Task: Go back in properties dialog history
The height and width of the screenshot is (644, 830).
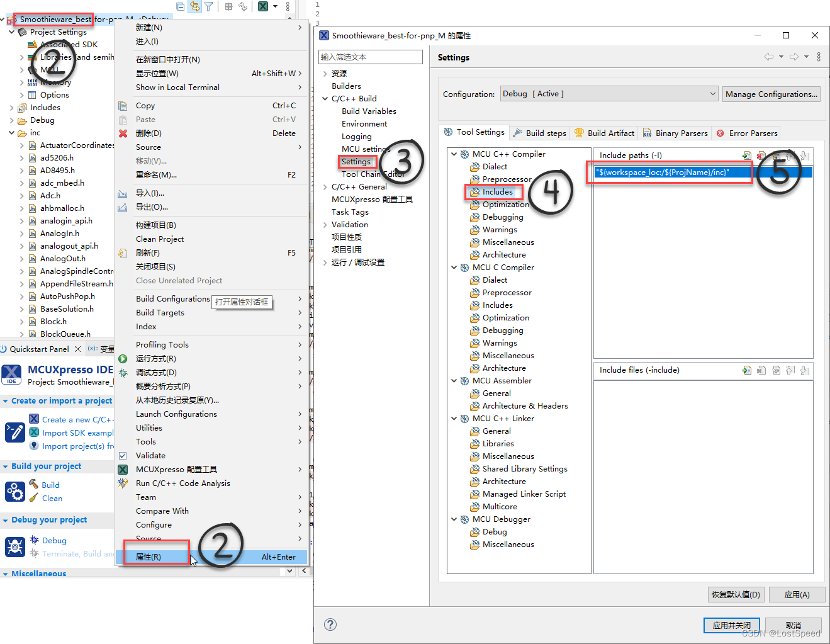Action: tap(769, 57)
